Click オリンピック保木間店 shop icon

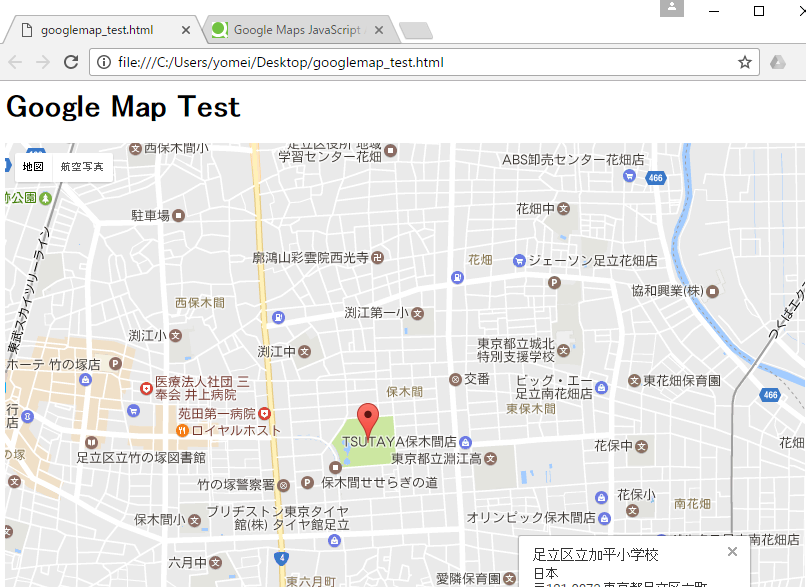[x=604, y=518]
